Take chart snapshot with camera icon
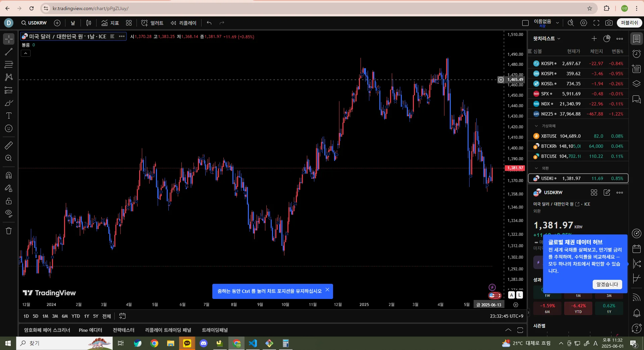Viewport: 644px width, 350px height. [x=609, y=23]
